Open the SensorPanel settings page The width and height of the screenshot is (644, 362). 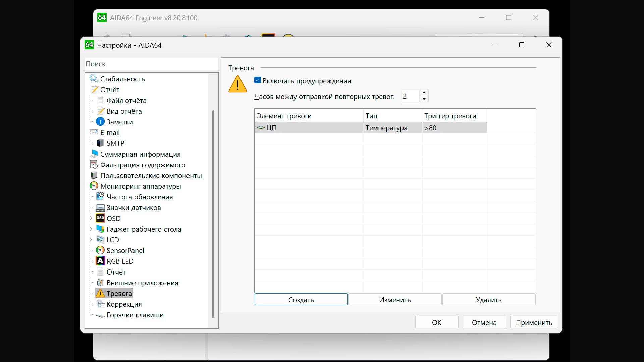[x=125, y=250]
